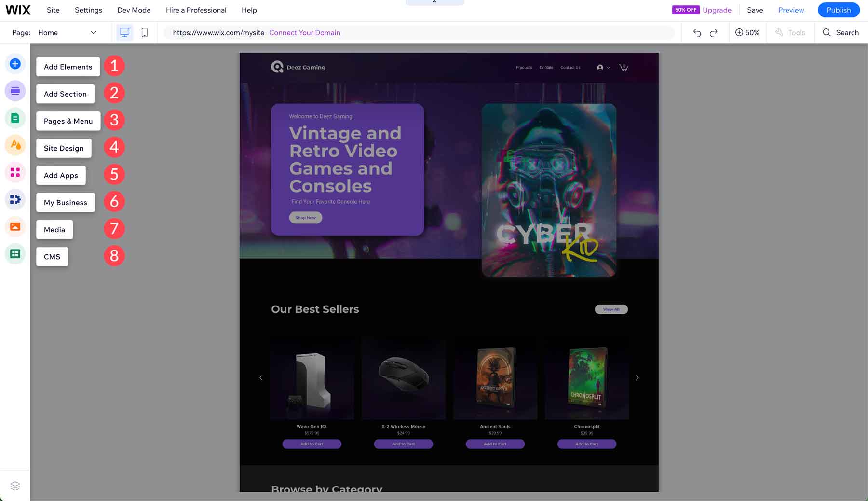This screenshot has width=868, height=501.
Task: Publish the site
Action: pyautogui.click(x=839, y=10)
